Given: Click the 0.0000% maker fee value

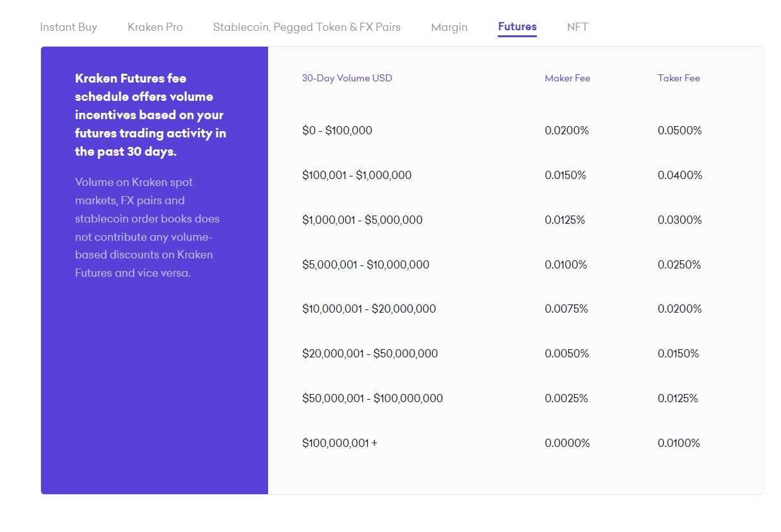Looking at the screenshot, I should [567, 443].
